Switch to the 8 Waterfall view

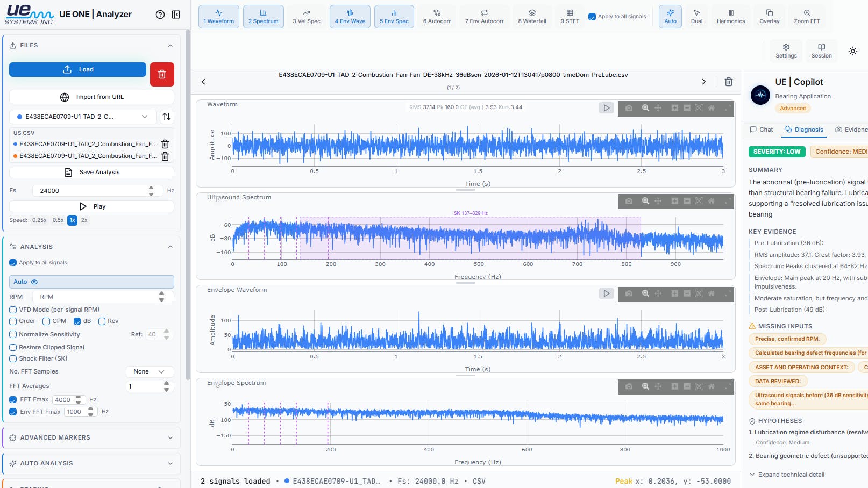tap(532, 17)
